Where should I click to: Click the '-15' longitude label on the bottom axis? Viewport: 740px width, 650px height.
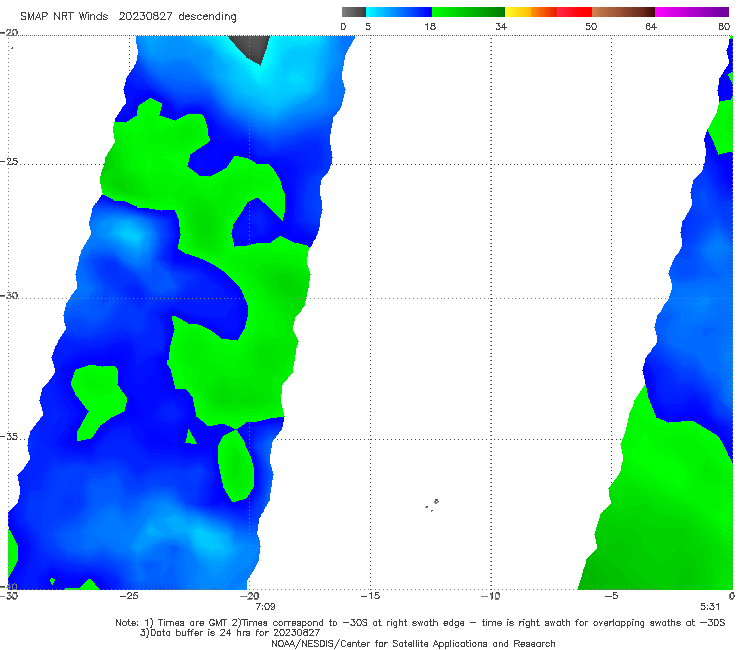370,596
